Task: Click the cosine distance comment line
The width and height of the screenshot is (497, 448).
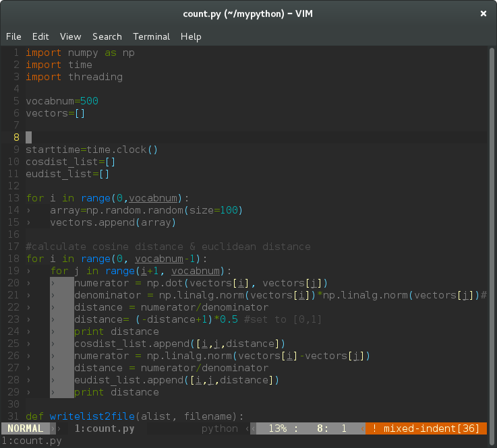Action: [x=168, y=247]
